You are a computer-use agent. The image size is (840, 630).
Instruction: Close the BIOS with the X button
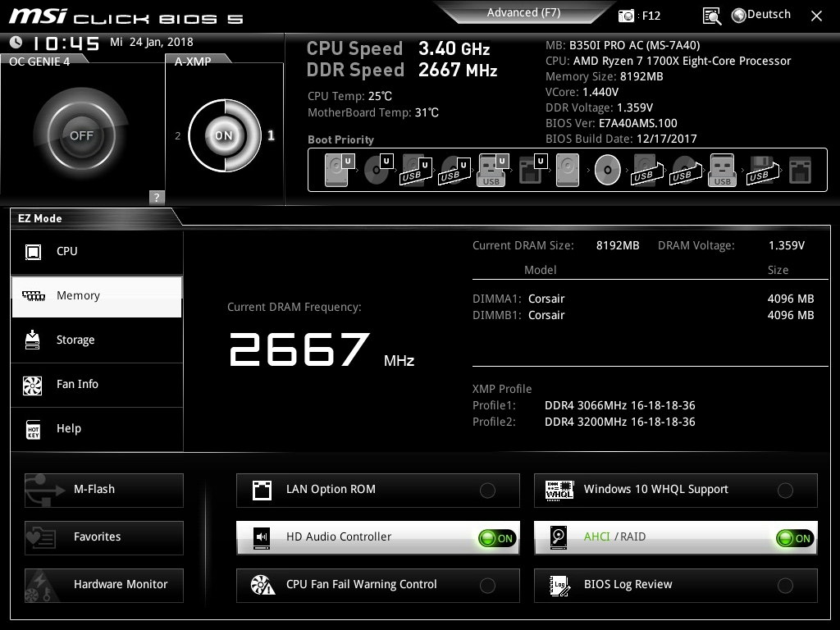(x=816, y=16)
